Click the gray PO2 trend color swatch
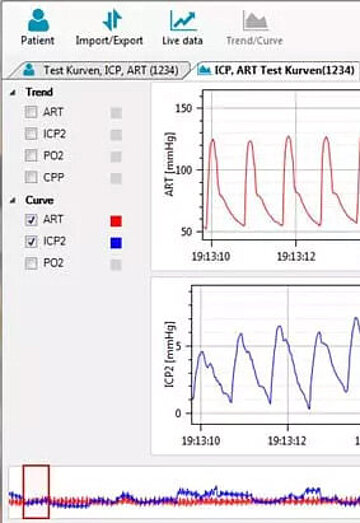Image resolution: width=360 pixels, height=523 pixels. pos(116,157)
